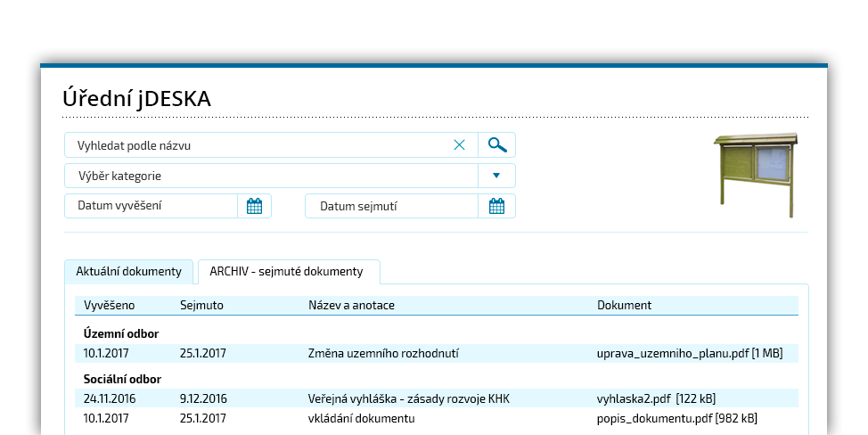Open the calendar for Datum sejmutí
Screen dimensions: 868x435
coord(496,206)
